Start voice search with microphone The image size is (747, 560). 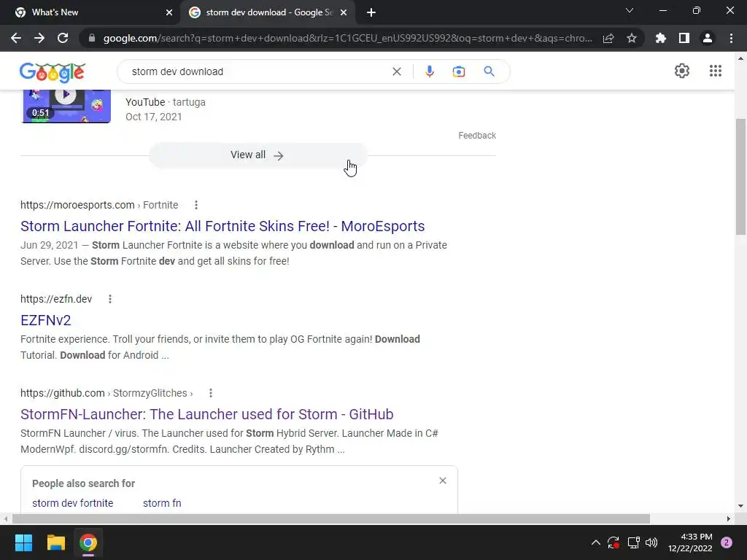429,71
